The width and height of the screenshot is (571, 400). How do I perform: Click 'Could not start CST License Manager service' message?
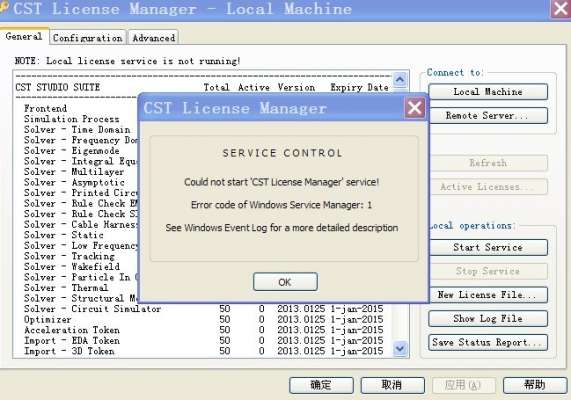point(281,182)
